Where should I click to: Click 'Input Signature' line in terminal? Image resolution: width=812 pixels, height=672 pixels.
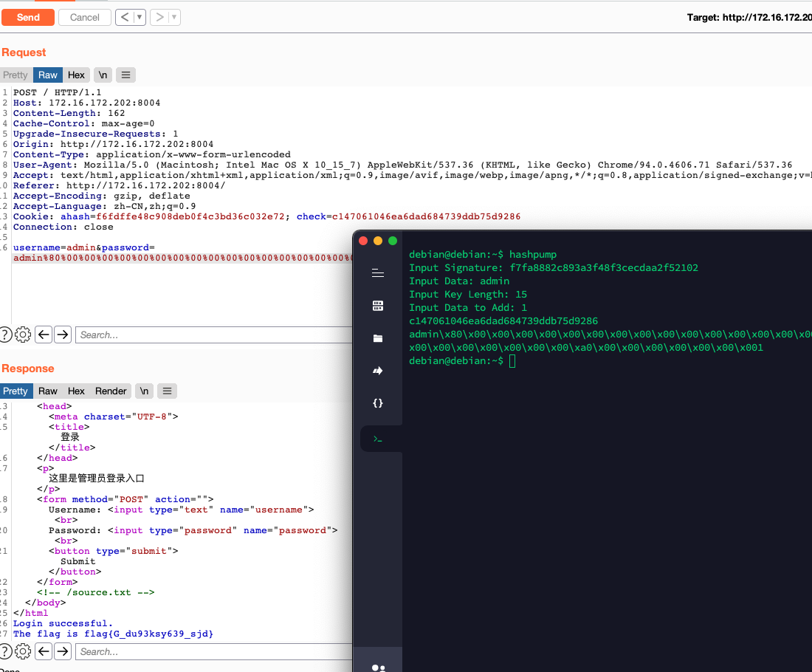[554, 268]
